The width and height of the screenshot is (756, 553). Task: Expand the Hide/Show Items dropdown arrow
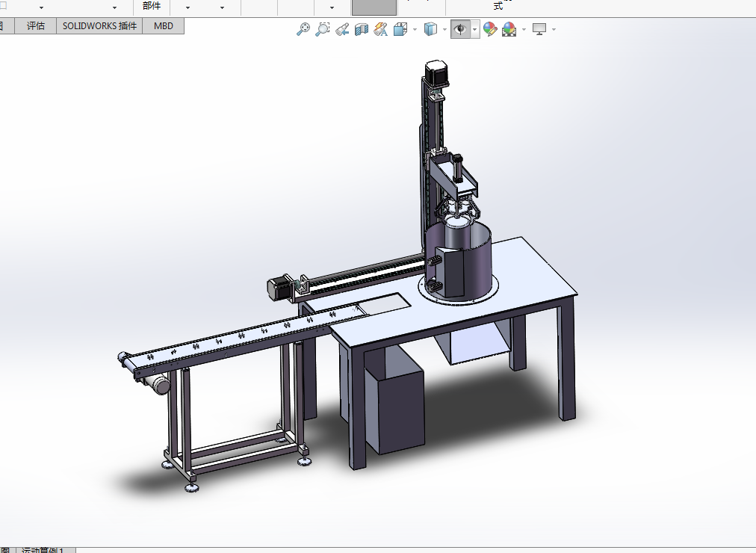[x=475, y=29]
